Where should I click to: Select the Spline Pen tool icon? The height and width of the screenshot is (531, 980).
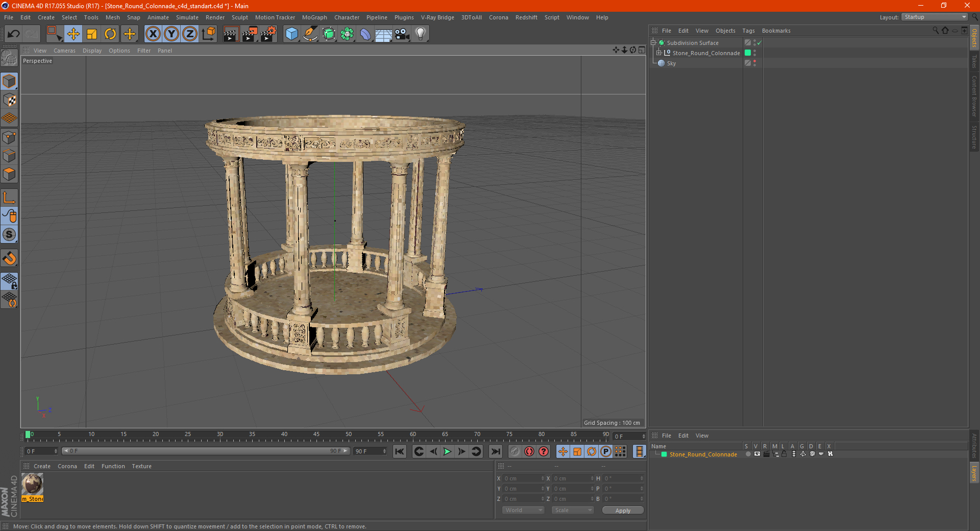(x=310, y=34)
